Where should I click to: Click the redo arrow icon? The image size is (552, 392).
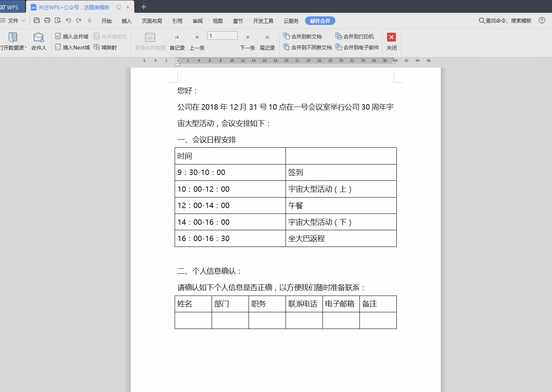79,20
